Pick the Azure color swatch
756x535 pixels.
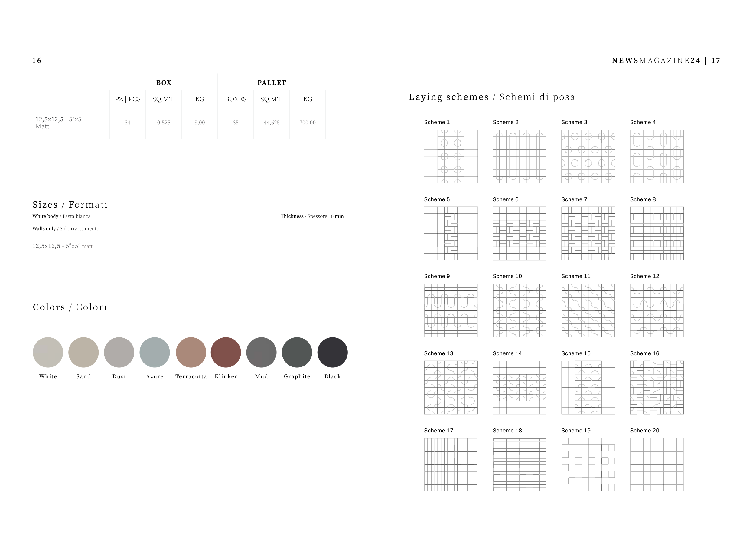point(155,352)
